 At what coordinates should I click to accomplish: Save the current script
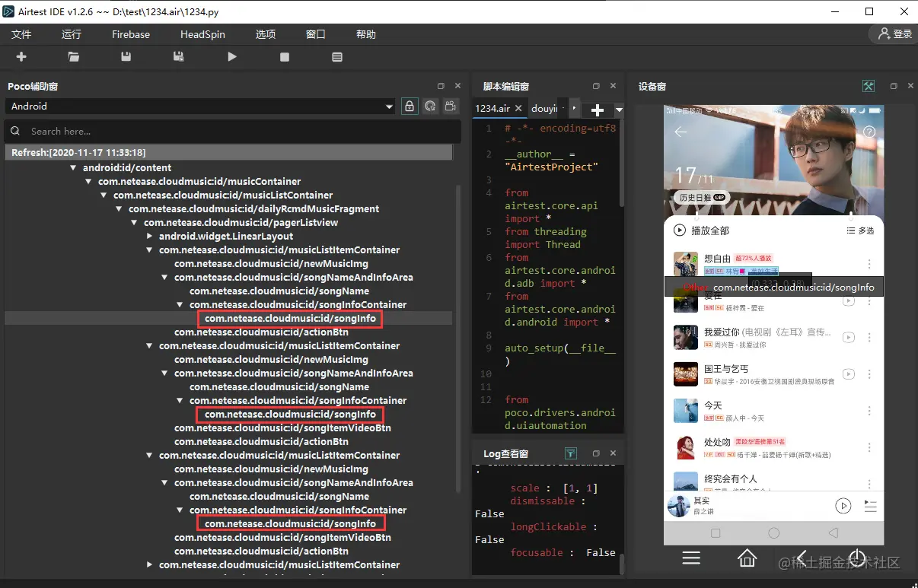pos(126,57)
